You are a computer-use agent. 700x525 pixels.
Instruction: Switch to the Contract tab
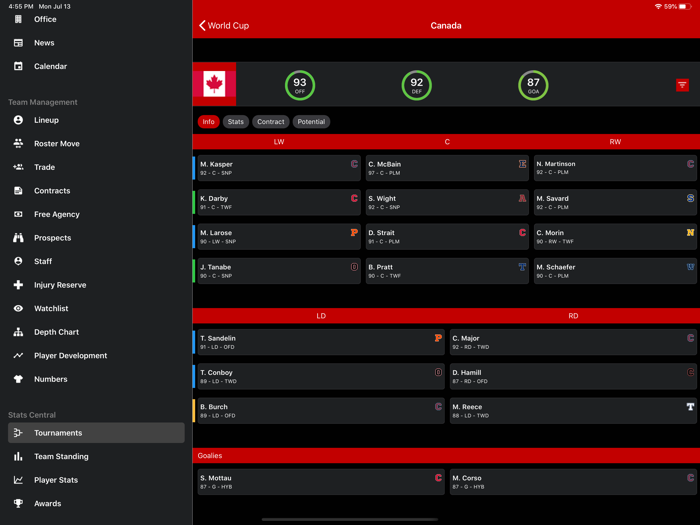click(x=271, y=122)
